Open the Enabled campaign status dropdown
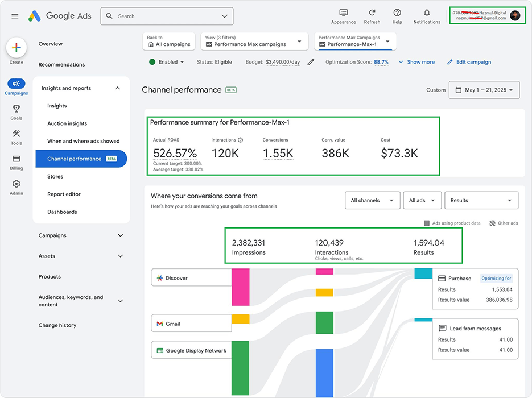This screenshot has width=532, height=398. pos(167,62)
